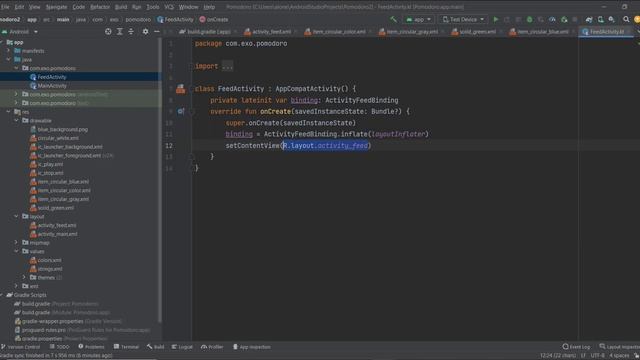Open the Build menu
The width and height of the screenshot is (640, 360).
(x=121, y=7)
